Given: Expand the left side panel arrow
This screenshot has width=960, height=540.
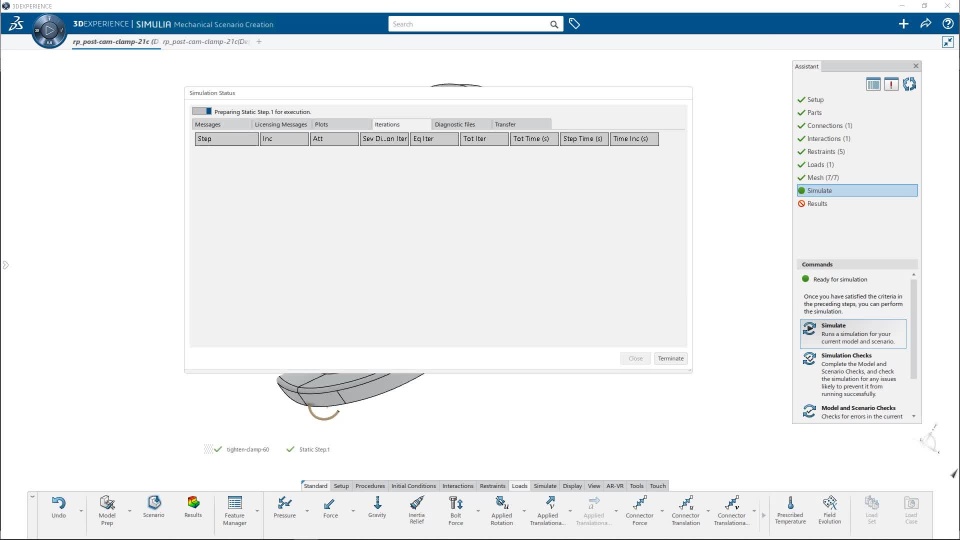Looking at the screenshot, I should (x=6, y=265).
